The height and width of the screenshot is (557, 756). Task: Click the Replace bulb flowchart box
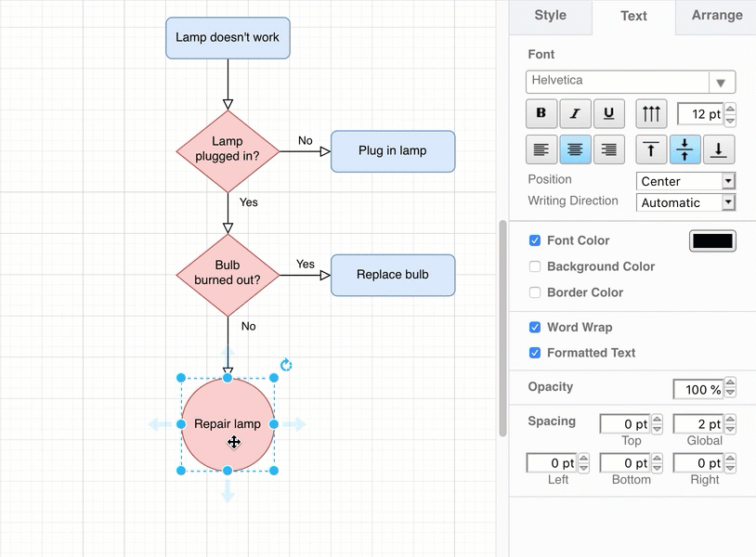point(392,275)
